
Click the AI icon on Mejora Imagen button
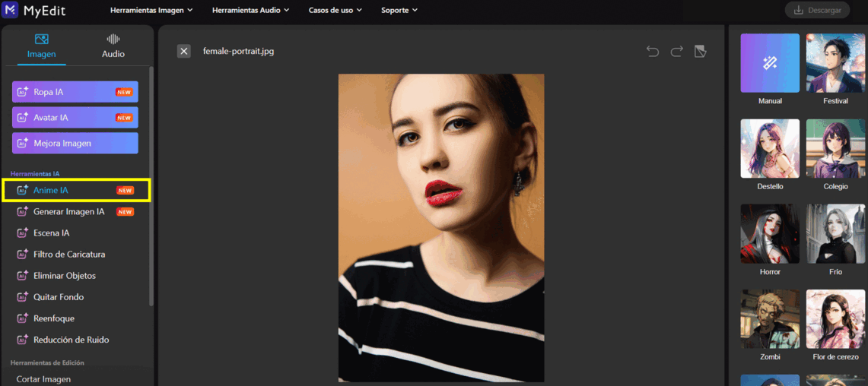23,143
